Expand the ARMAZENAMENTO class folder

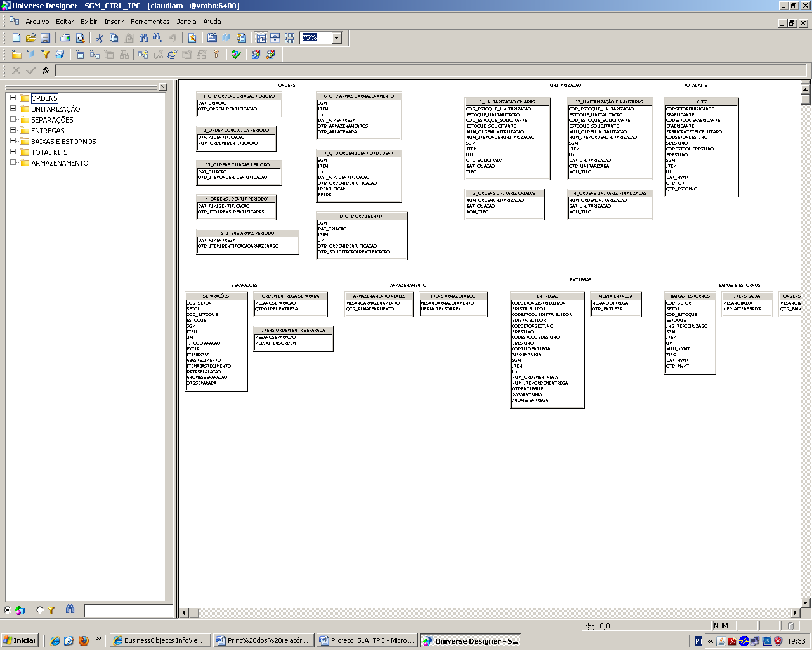click(x=13, y=162)
